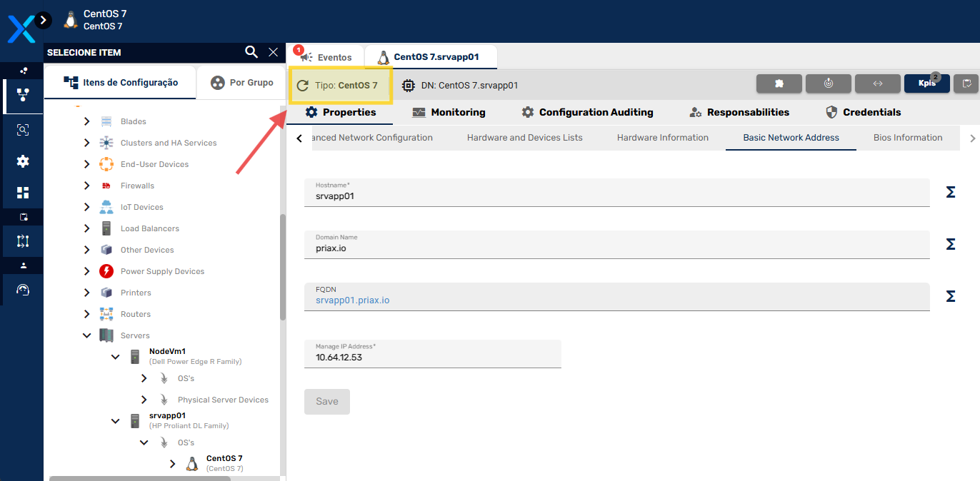Screen dimensions: 980x481
Task: Expand Physical Server Devices under NodeVm1
Action: [x=144, y=400]
